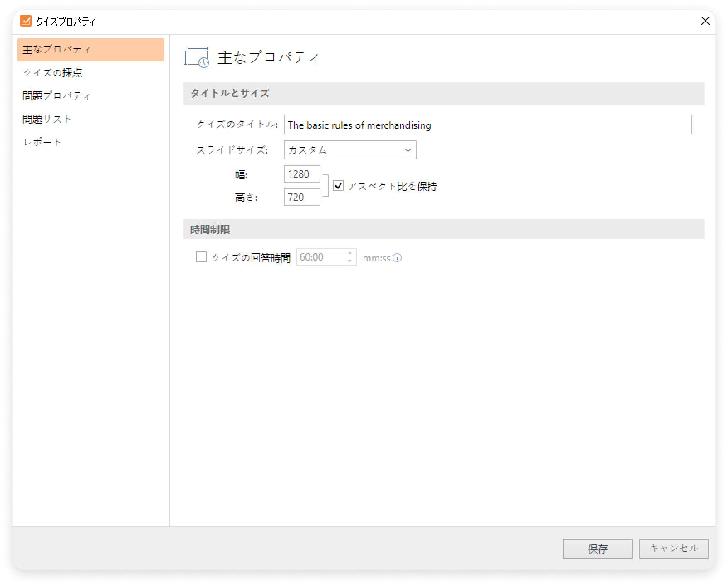Open the スライドサイズ dropdown
The height and width of the screenshot is (586, 728).
[350, 150]
